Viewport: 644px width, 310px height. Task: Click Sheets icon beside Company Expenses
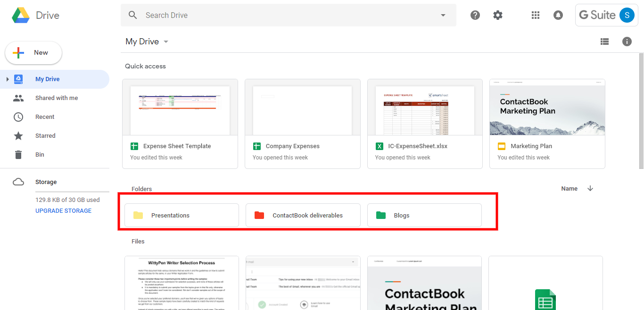(257, 146)
